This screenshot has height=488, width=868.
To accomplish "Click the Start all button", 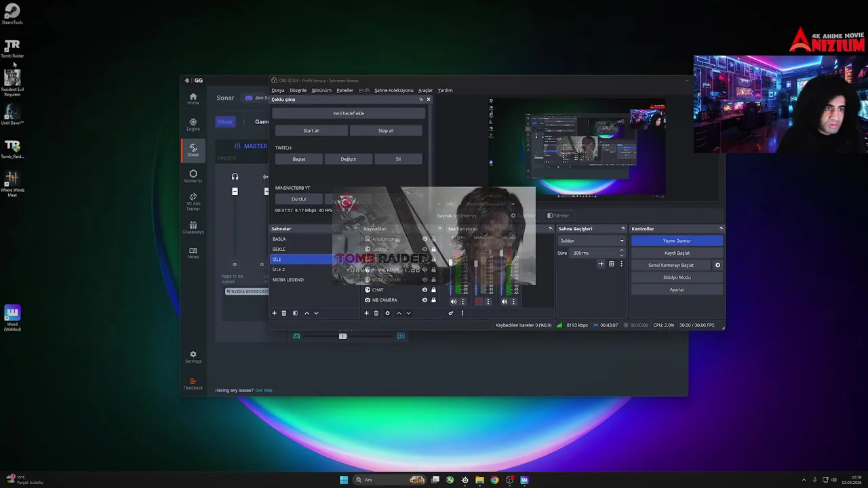I will coord(311,130).
